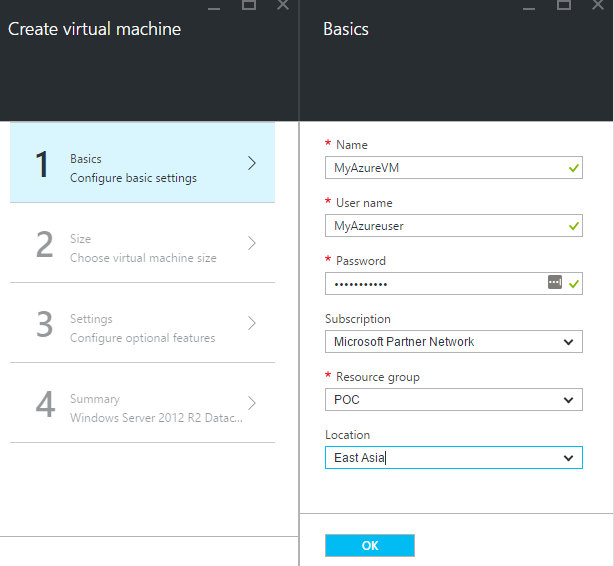Click the Basics step chevron arrow
This screenshot has width=614, height=566.
point(252,163)
